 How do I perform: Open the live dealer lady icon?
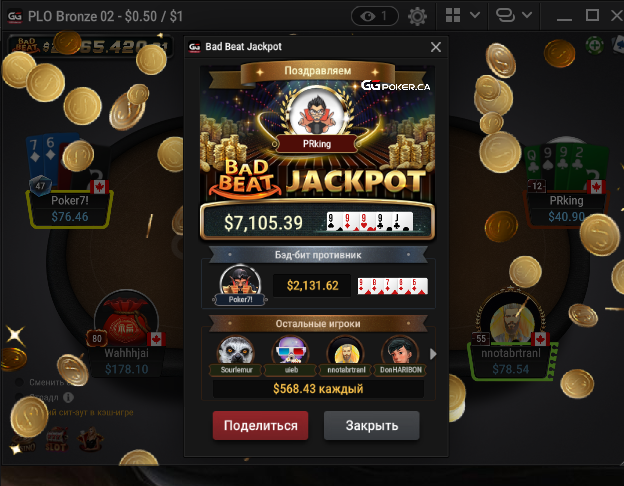(x=91, y=439)
